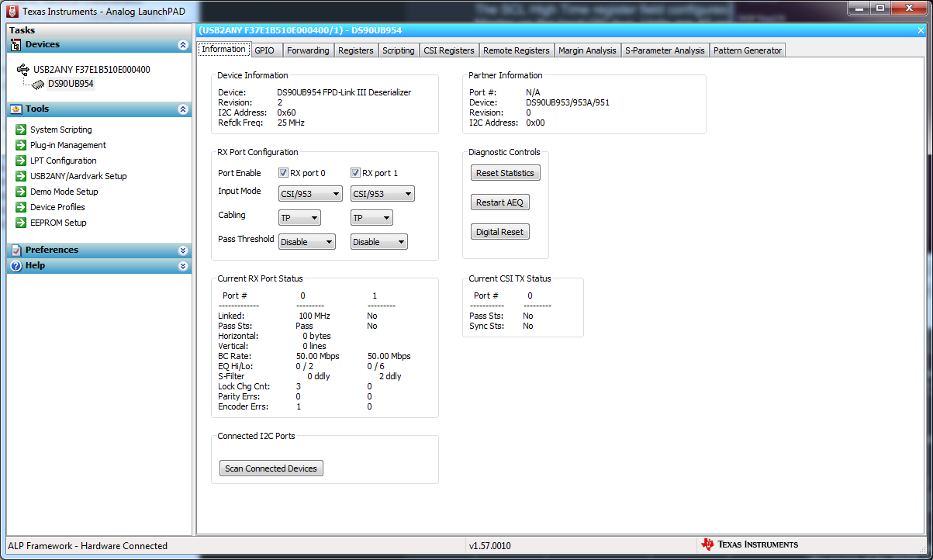Open Input Mode dropdown for port 1
The width and height of the screenshot is (933, 560).
(x=382, y=194)
